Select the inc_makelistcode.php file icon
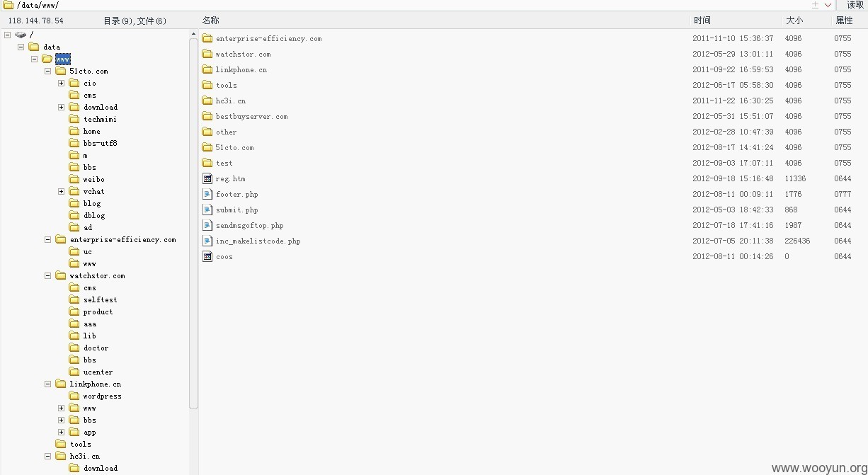868x475 pixels. pos(207,241)
